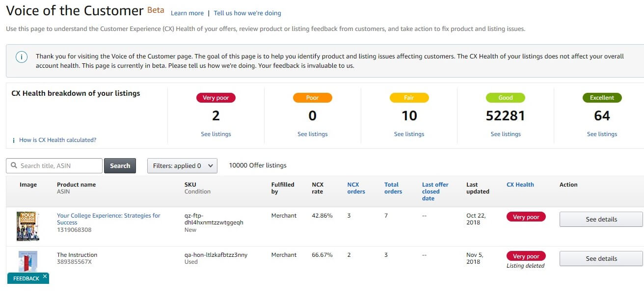Viewport: 644px width, 303px height.
Task: Click the Your College Experience book thumbnail
Action: click(28, 226)
